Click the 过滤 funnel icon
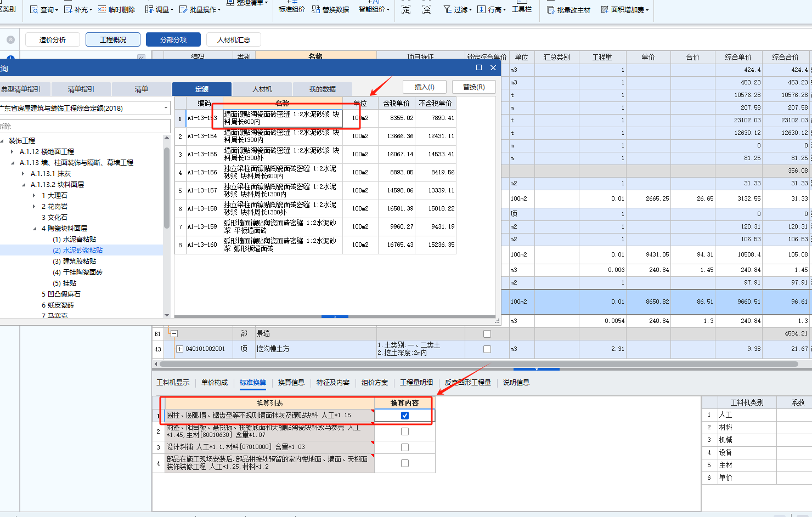This screenshot has width=812, height=517. pos(448,9)
